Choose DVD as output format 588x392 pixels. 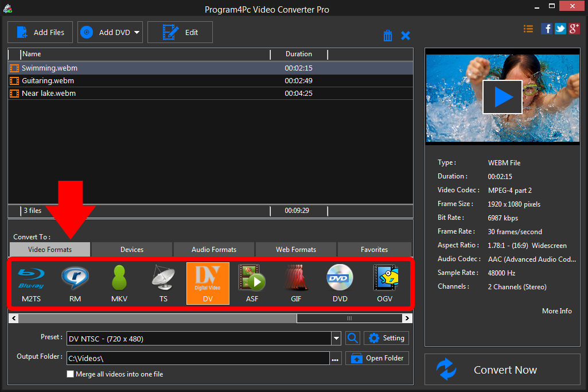click(340, 283)
